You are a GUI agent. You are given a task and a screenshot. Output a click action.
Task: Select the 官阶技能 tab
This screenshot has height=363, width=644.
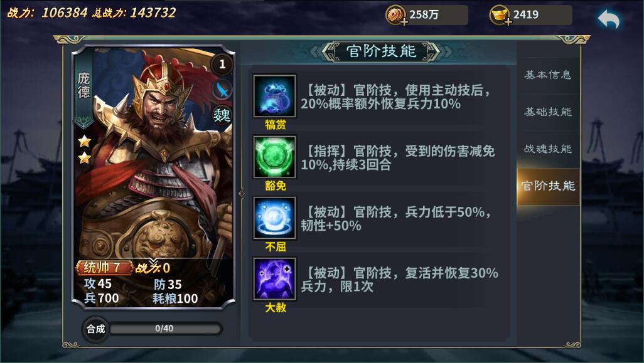548,186
